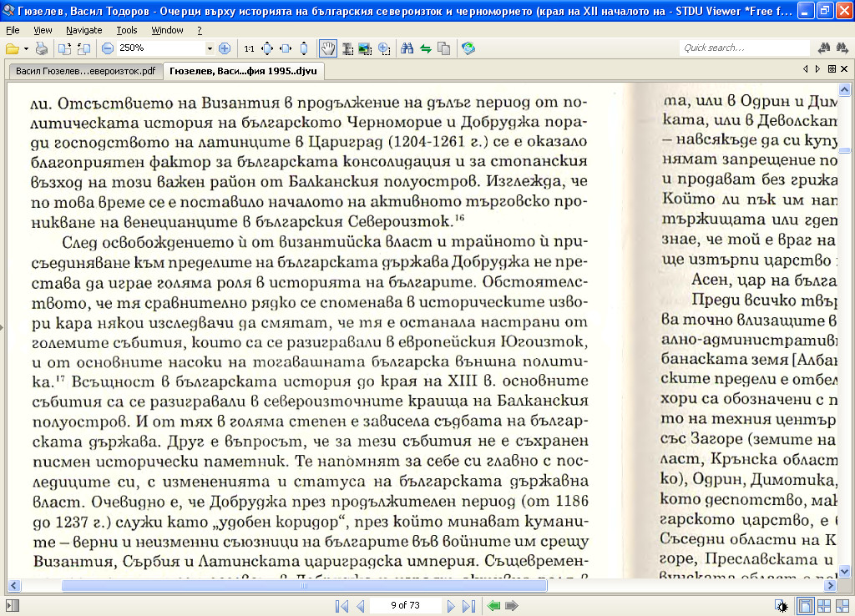Toggle the brightness/contrast page setting

(x=781, y=606)
